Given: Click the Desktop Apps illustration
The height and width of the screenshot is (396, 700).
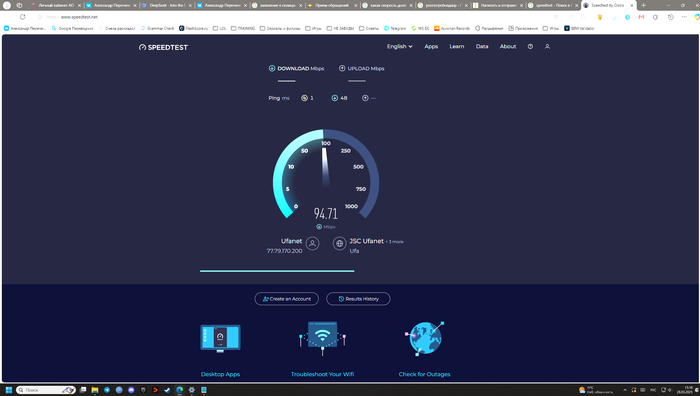Looking at the screenshot, I should pyautogui.click(x=220, y=338).
